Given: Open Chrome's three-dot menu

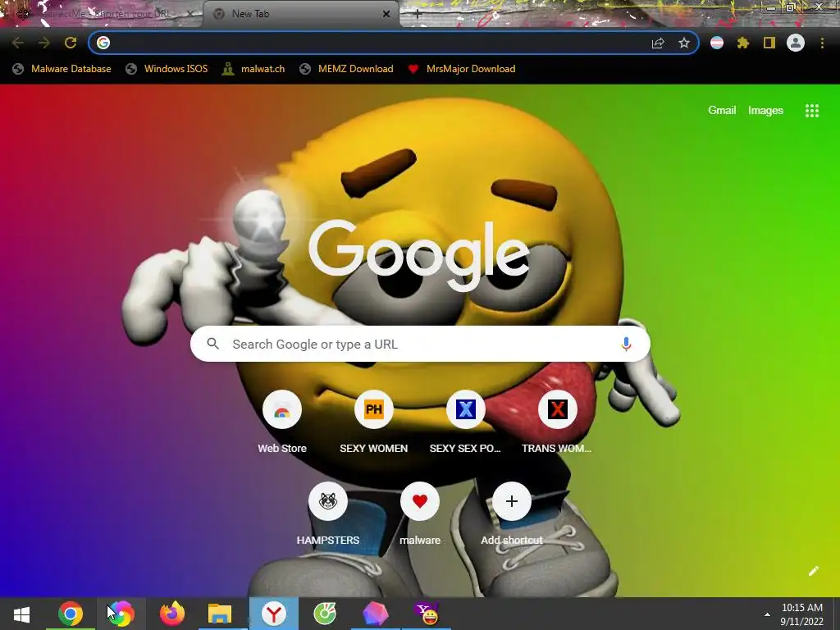Looking at the screenshot, I should click(x=822, y=43).
